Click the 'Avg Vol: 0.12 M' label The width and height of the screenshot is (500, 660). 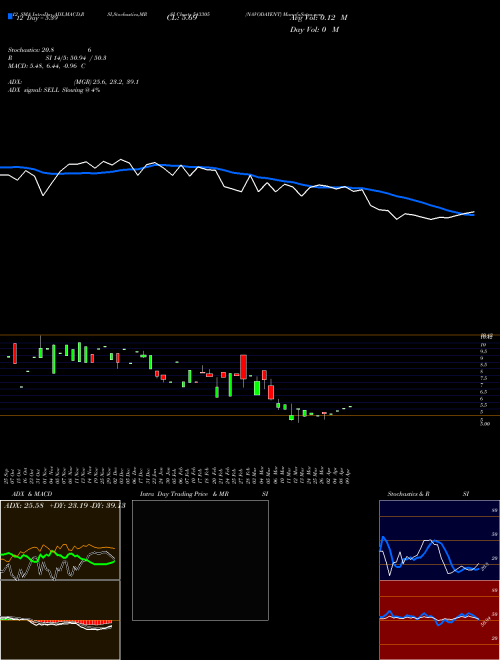[318, 18]
